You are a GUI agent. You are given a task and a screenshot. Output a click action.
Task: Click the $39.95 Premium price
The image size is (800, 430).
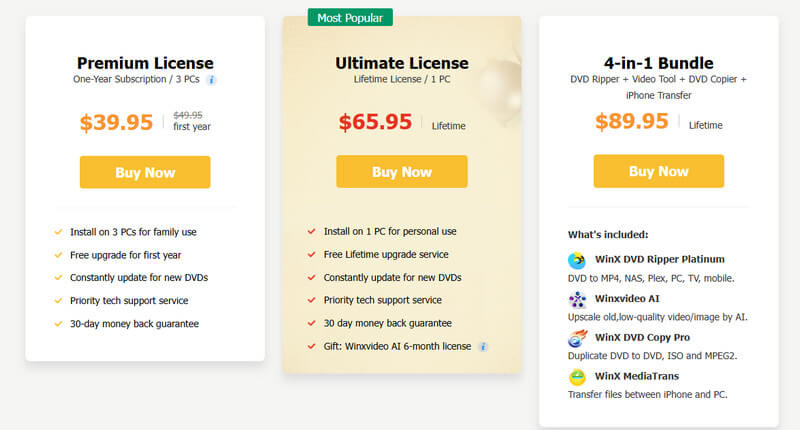(117, 122)
